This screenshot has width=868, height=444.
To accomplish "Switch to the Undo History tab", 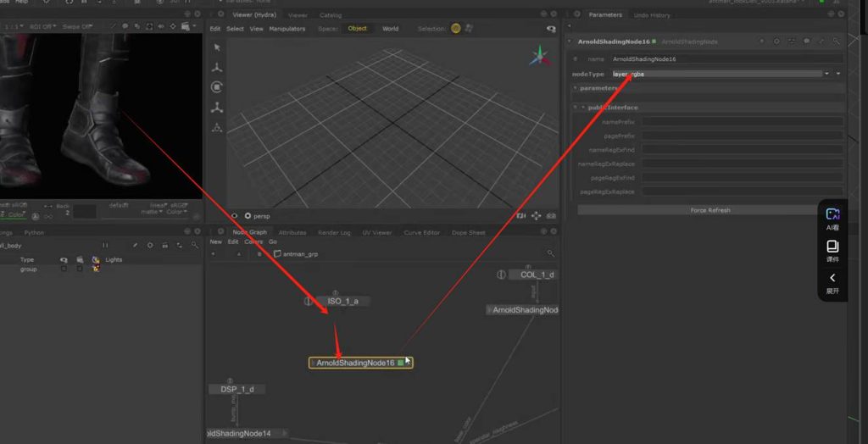I will point(652,15).
